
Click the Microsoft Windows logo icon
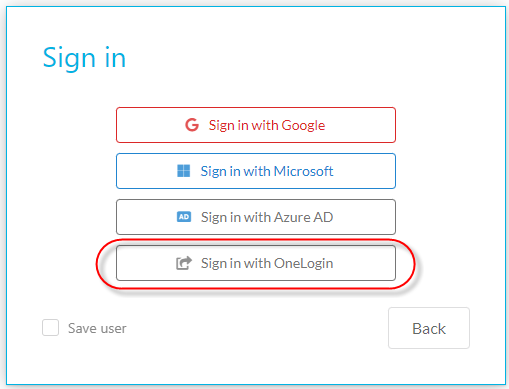point(183,171)
